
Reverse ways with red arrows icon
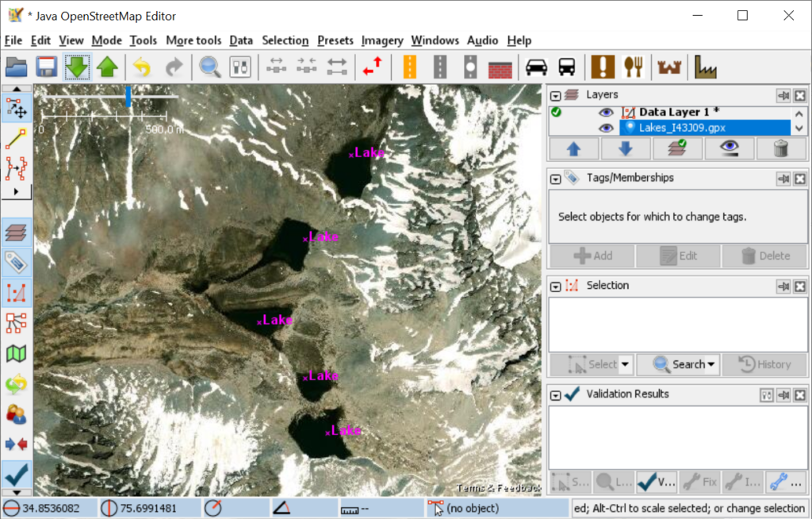(x=373, y=67)
